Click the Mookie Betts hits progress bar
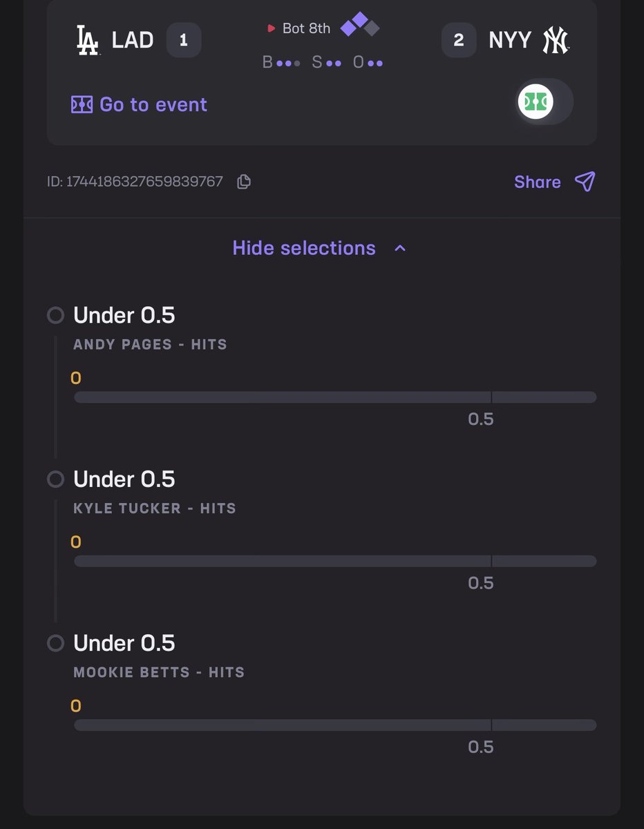This screenshot has width=644, height=829. point(335,725)
